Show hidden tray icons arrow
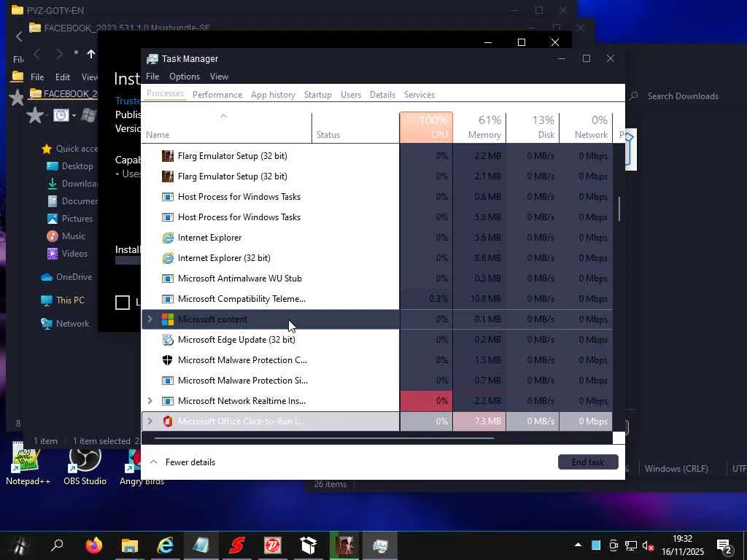The width and height of the screenshot is (747, 560). pyautogui.click(x=578, y=545)
